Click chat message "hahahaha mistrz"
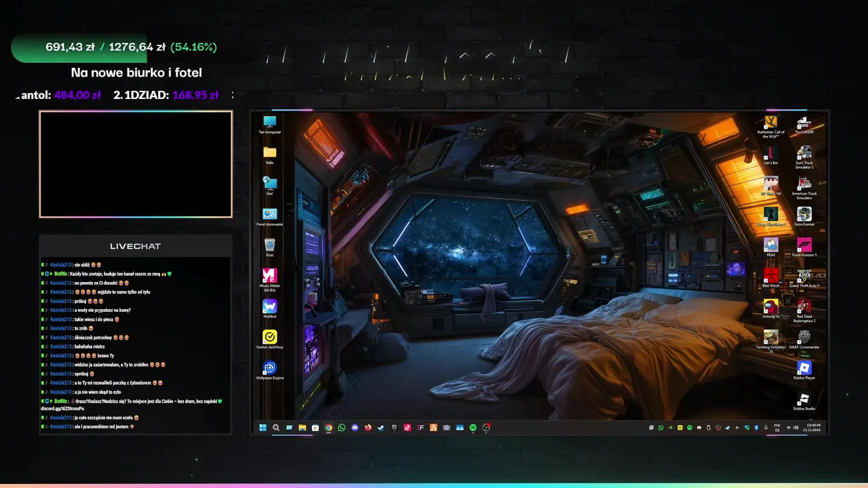This screenshot has height=488, width=868. tap(90, 346)
